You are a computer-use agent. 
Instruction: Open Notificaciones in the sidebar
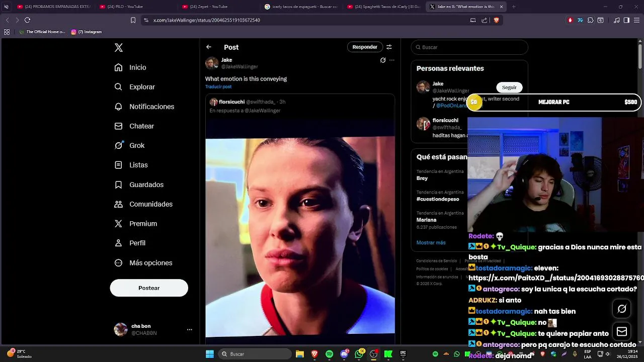coord(144,107)
